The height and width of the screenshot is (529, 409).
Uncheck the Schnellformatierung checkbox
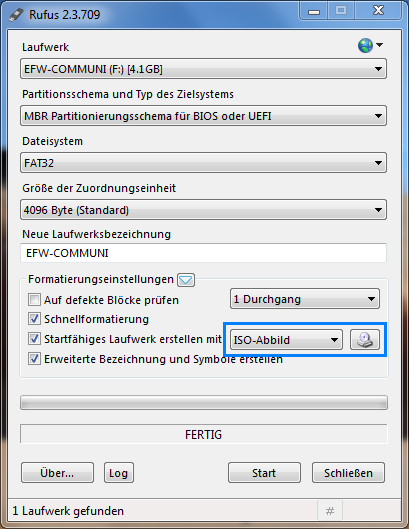34,319
